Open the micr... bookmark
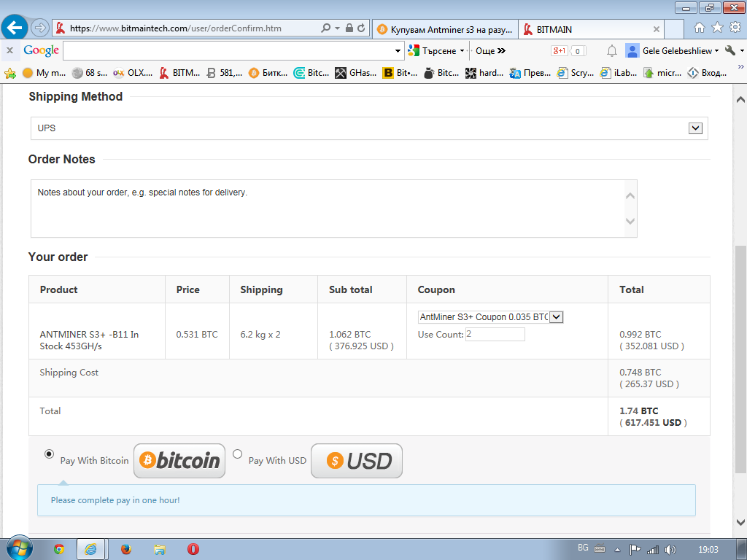The image size is (747, 560). [662, 73]
